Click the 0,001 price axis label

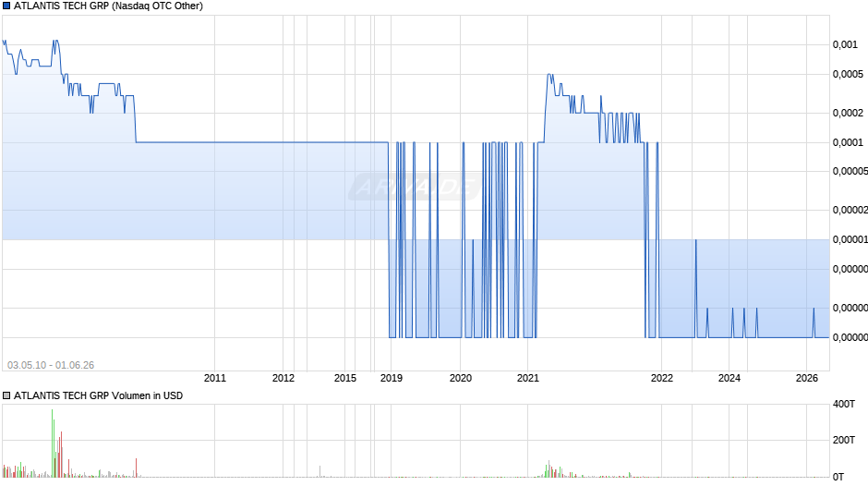[x=845, y=45]
